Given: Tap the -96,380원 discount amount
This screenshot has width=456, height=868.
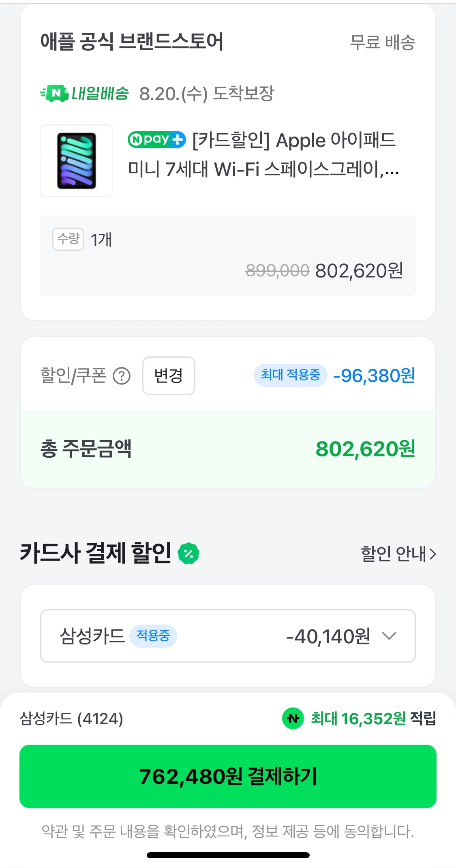Looking at the screenshot, I should (374, 376).
